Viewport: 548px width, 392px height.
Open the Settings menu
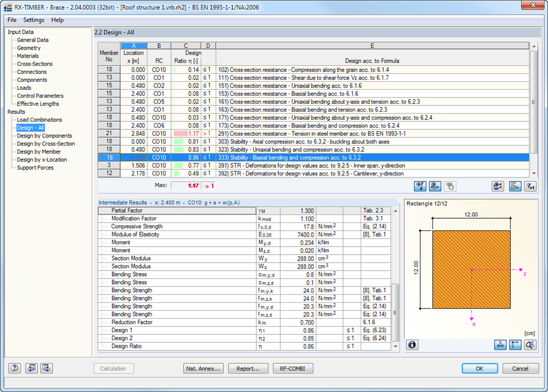[33, 20]
